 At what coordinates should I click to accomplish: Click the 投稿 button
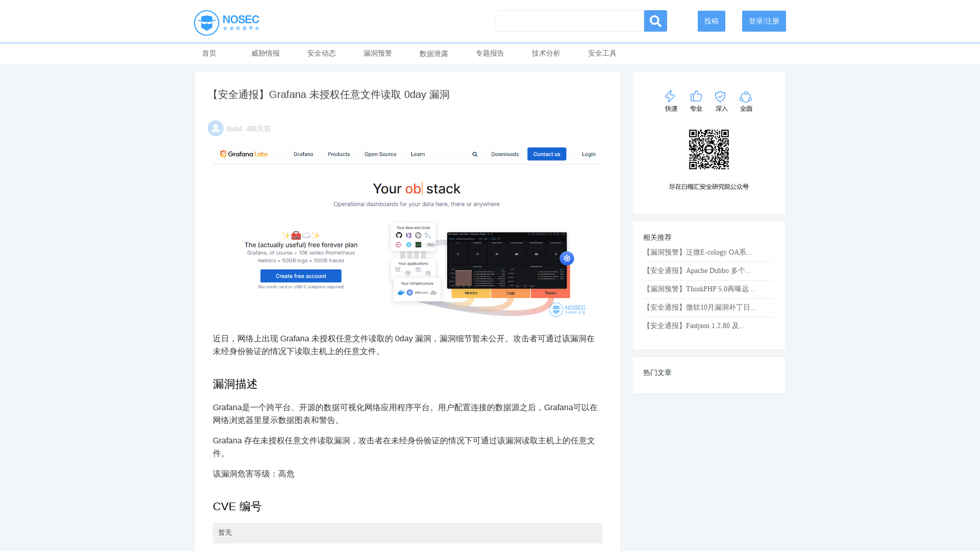pos(712,21)
